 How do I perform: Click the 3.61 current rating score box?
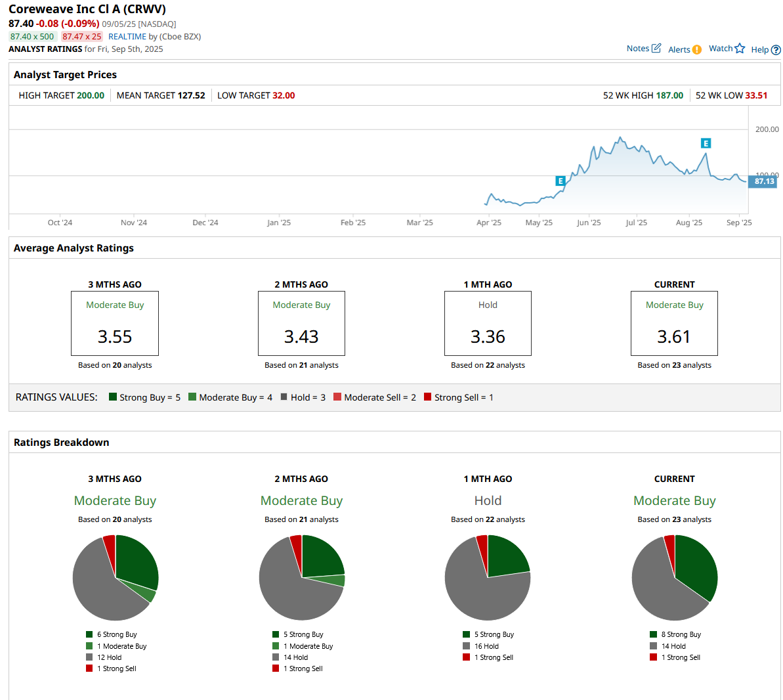(x=674, y=323)
